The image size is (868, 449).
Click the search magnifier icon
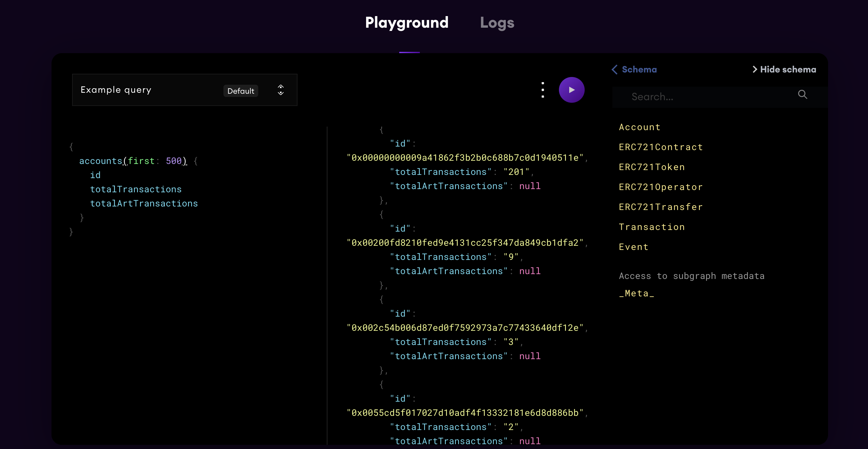802,95
